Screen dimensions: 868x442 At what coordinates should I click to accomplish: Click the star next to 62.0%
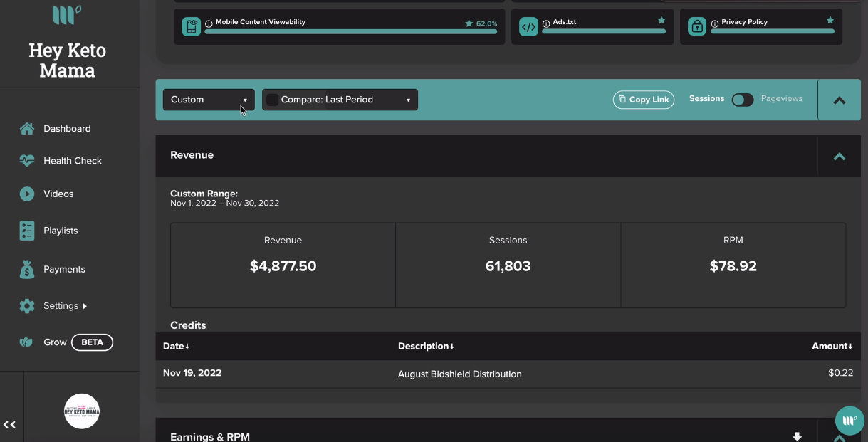469,23
